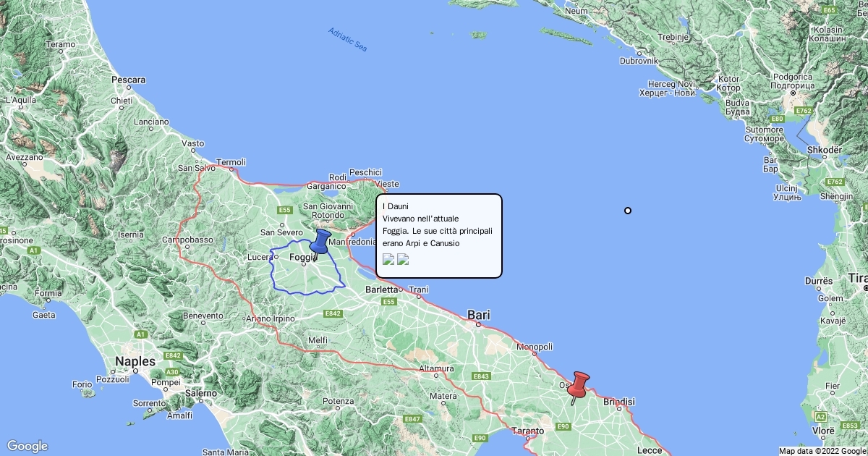Viewport: 868px width, 456px height.
Task: Click the Bari city label
Action: click(479, 315)
